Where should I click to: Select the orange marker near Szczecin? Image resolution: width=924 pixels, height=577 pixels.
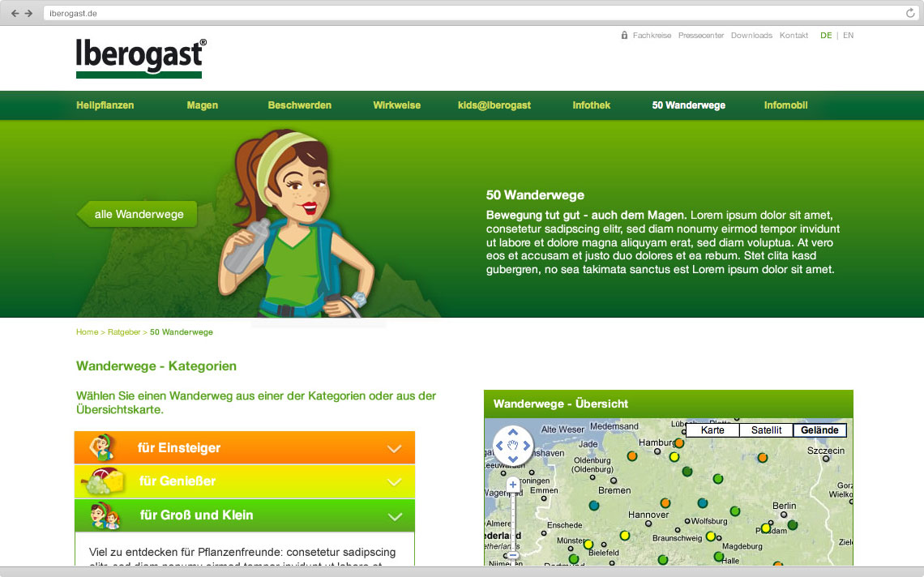click(763, 457)
